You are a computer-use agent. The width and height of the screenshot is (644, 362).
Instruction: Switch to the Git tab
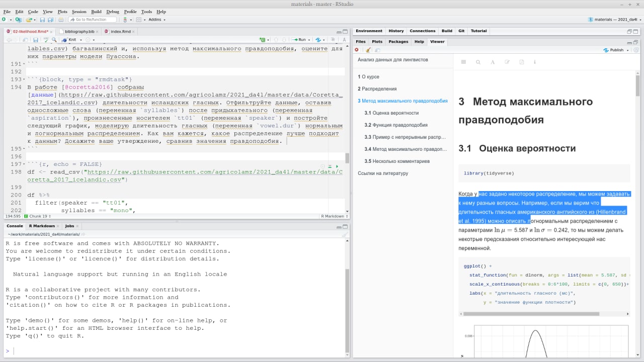[x=461, y=31]
